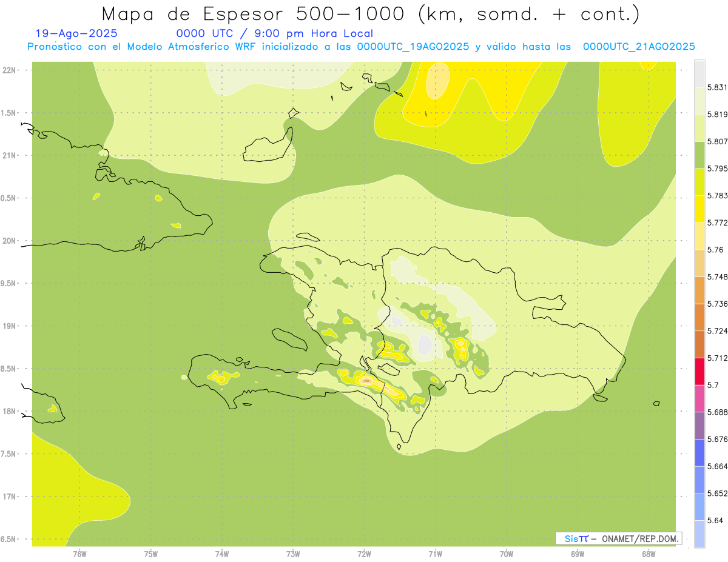Click the tan legend swatch between 5.748 and 5.76

(x=699, y=263)
